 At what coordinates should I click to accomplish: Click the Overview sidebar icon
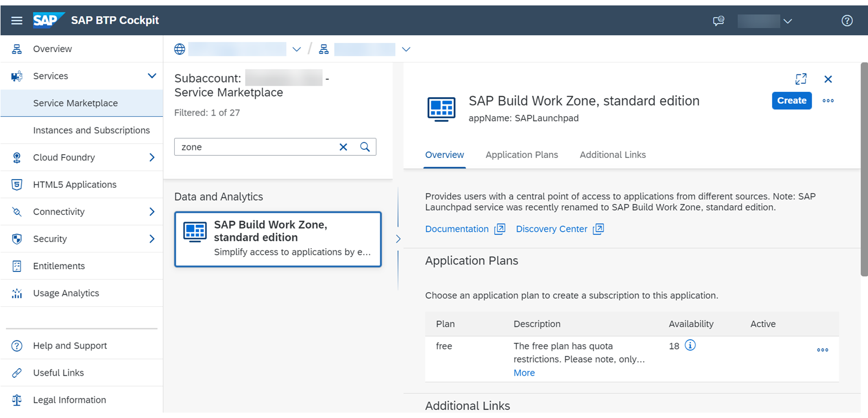point(17,49)
